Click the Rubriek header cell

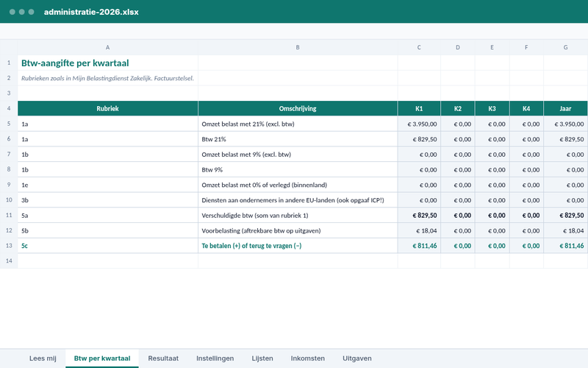[107, 108]
